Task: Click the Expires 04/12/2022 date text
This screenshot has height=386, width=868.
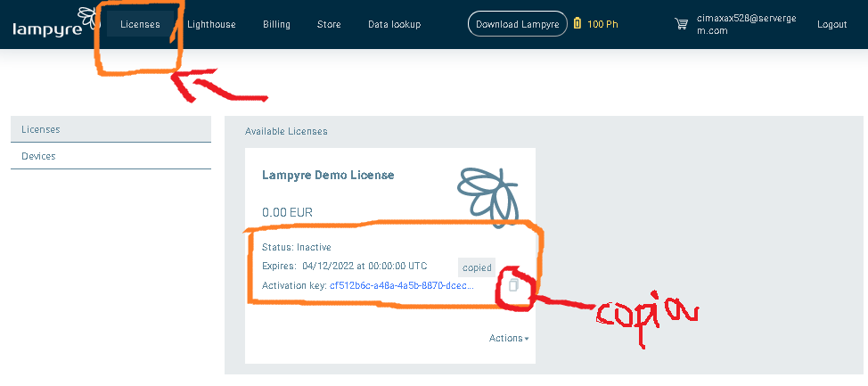Action: coord(344,266)
